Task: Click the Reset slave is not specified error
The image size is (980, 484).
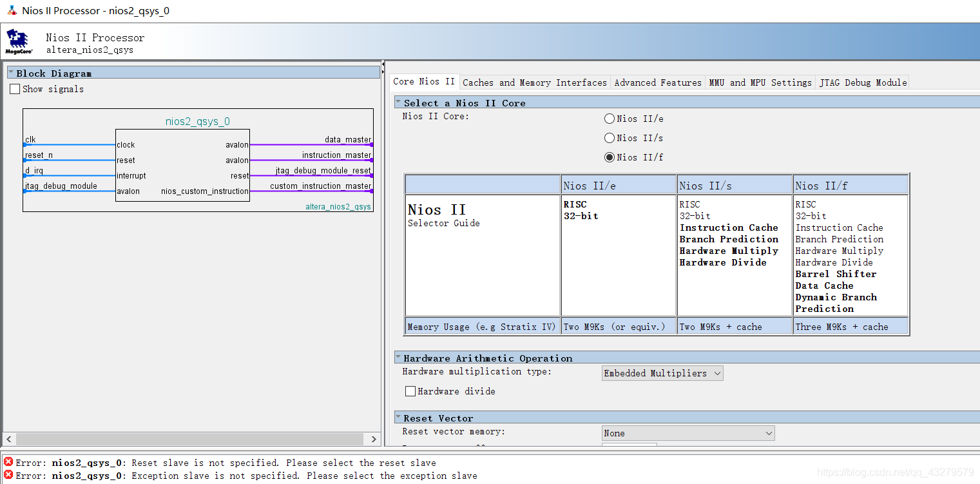Action: [226, 463]
